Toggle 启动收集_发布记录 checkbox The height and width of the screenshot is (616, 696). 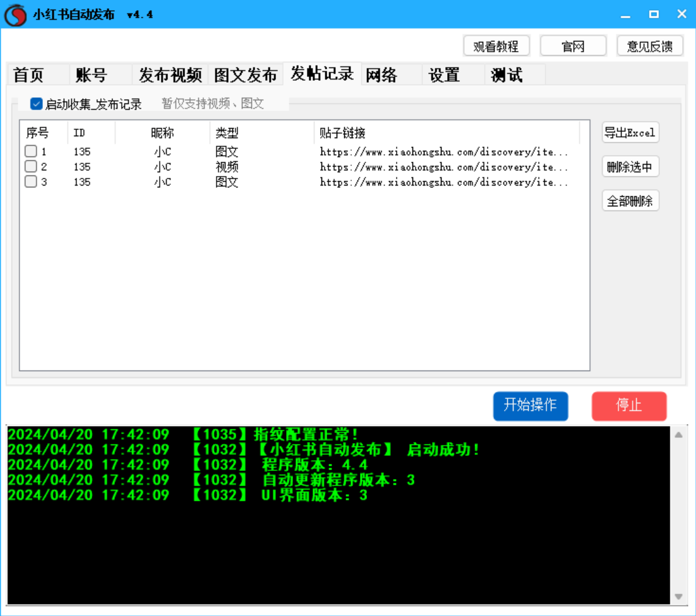point(37,104)
